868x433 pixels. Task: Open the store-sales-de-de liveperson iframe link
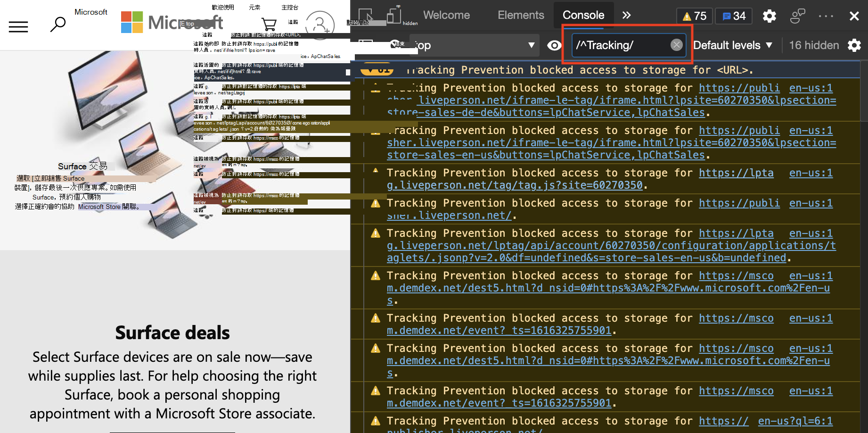pyautogui.click(x=611, y=100)
